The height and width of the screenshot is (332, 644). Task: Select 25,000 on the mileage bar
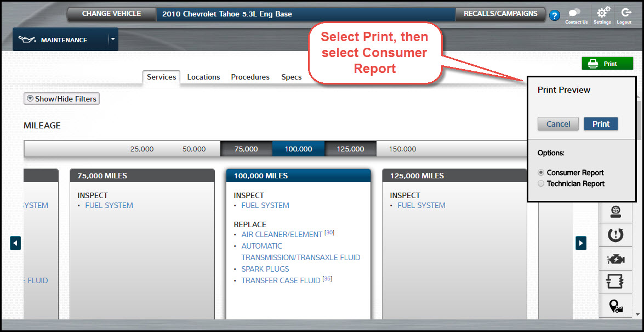click(142, 149)
